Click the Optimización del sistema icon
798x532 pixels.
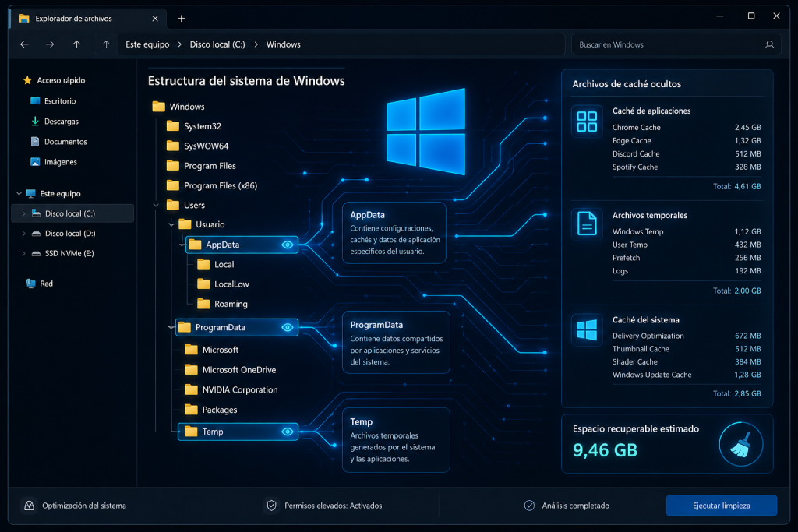pyautogui.click(x=30, y=506)
